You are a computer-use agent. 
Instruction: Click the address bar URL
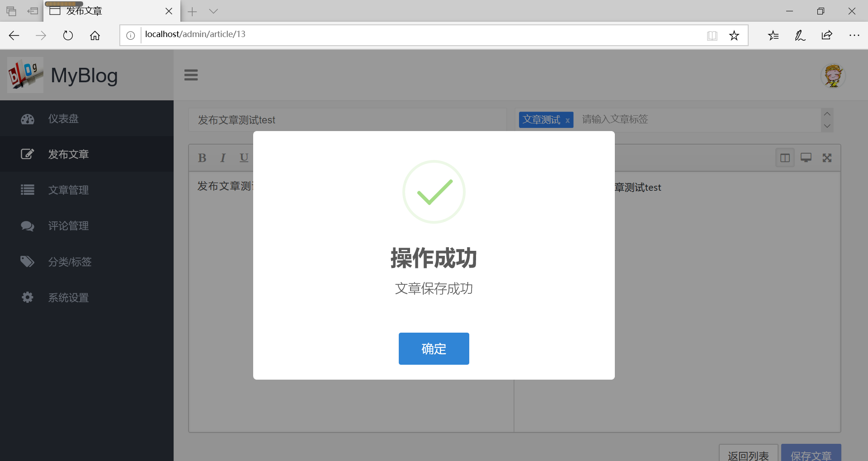coord(195,34)
